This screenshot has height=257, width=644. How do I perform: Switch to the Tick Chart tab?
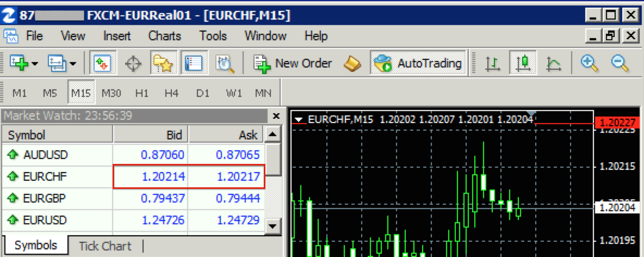(x=105, y=246)
